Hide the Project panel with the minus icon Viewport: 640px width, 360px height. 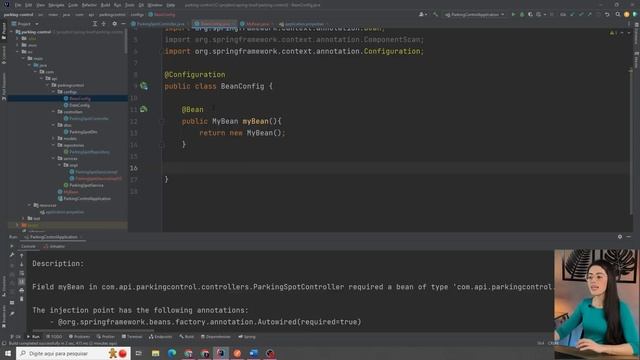(x=123, y=24)
